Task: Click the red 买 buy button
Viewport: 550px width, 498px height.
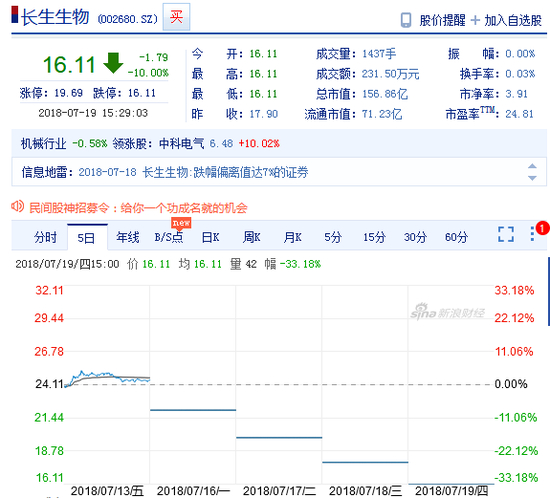Action: 176,16
